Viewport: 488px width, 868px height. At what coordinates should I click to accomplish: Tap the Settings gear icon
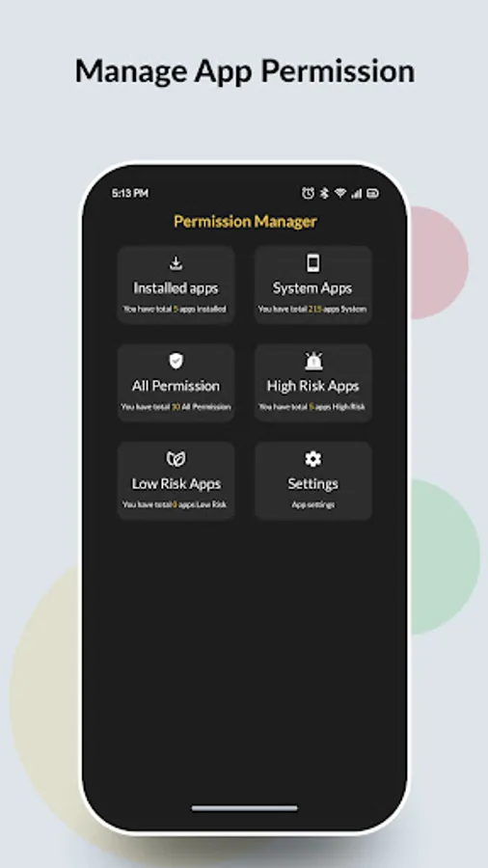[x=313, y=459]
